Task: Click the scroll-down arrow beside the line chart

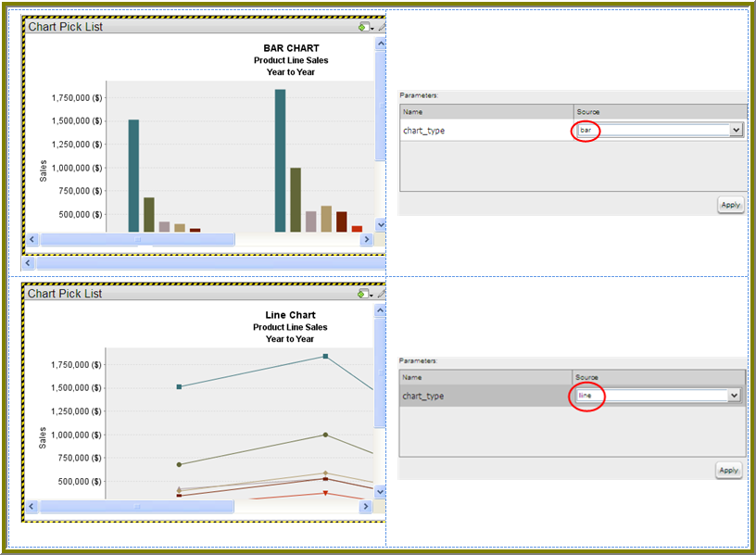Action: pos(380,489)
